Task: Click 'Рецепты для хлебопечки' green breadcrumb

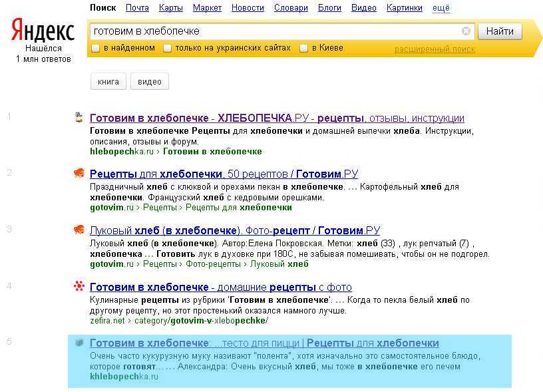Action: coord(239,208)
